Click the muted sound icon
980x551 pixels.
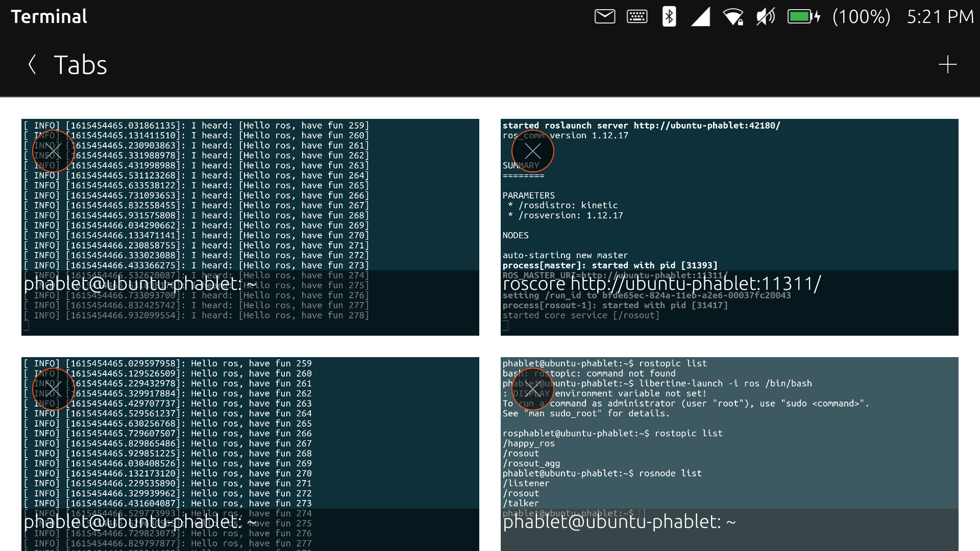coord(765,16)
